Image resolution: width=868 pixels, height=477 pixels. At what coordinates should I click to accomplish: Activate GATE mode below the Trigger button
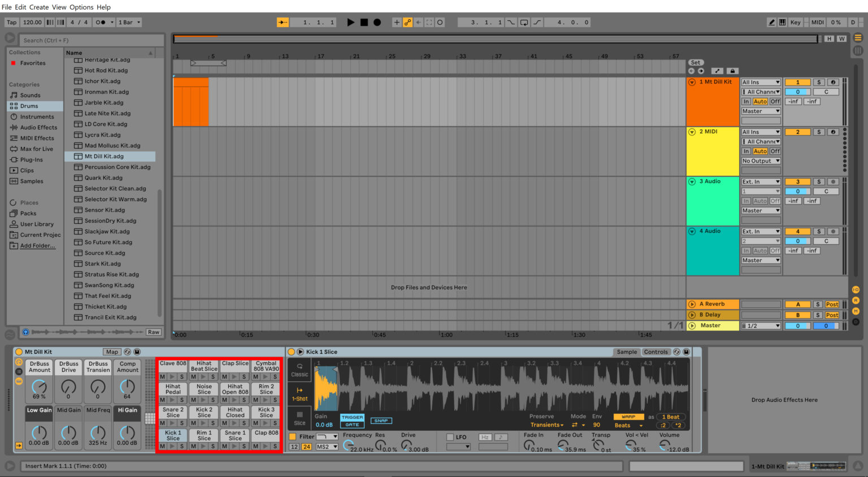[x=351, y=424]
